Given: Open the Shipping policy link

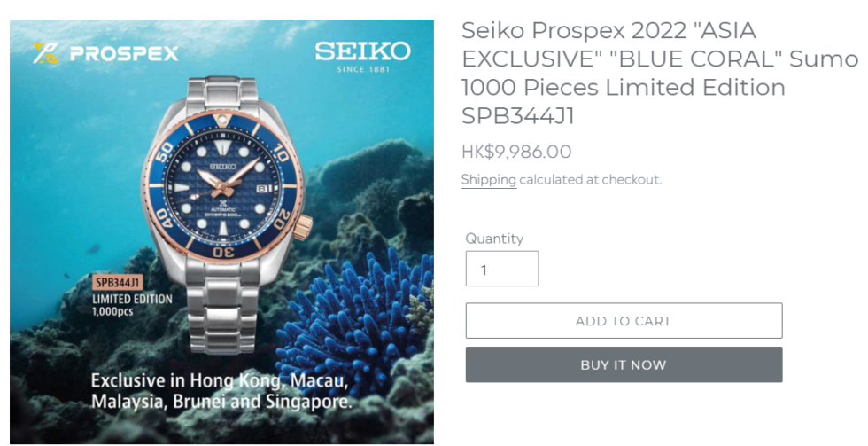Looking at the screenshot, I should coord(488,179).
